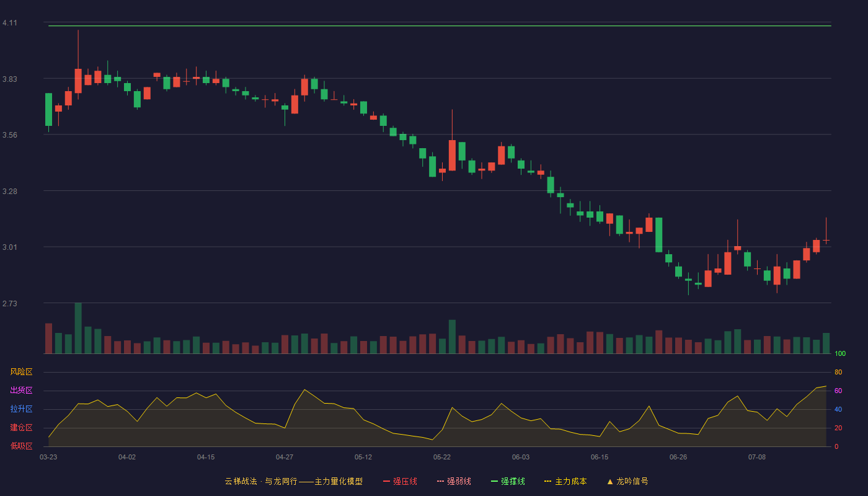Toggle the 强弱线 legend entry
Image resolution: width=868 pixels, height=496 pixels.
coord(454,481)
